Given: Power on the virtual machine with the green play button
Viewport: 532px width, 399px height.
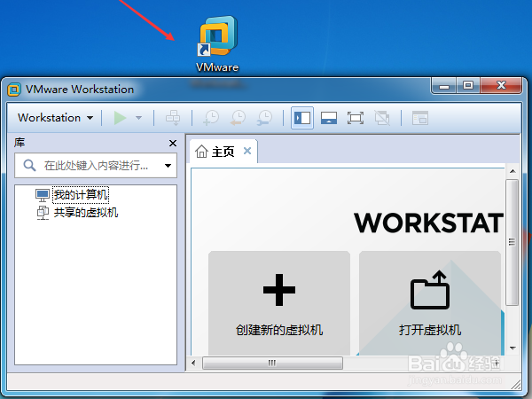Looking at the screenshot, I should [x=120, y=118].
